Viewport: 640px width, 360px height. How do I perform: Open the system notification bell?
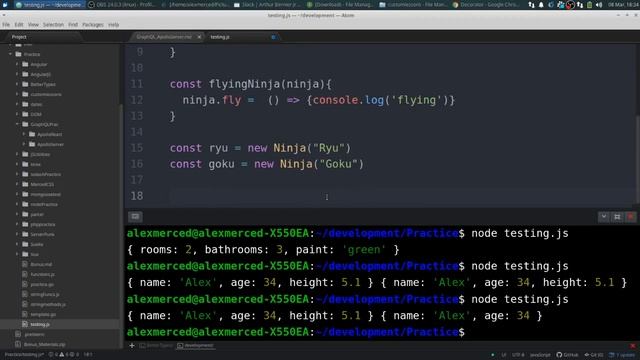tap(541, 5)
